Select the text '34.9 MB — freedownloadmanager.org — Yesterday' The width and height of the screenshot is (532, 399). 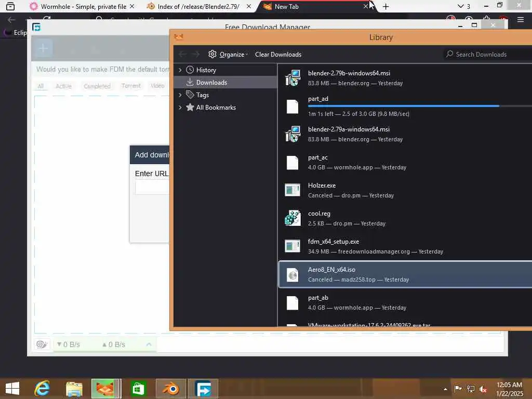tap(375, 251)
